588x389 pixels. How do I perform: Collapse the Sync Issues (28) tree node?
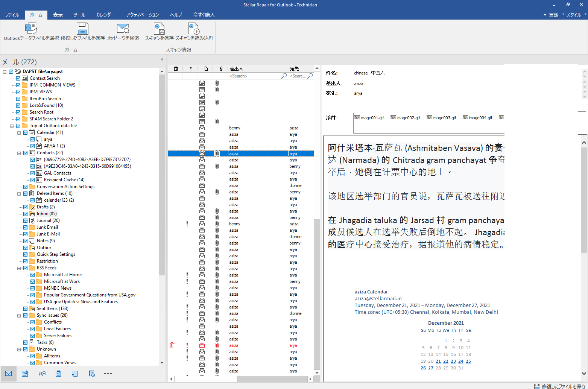point(19,315)
